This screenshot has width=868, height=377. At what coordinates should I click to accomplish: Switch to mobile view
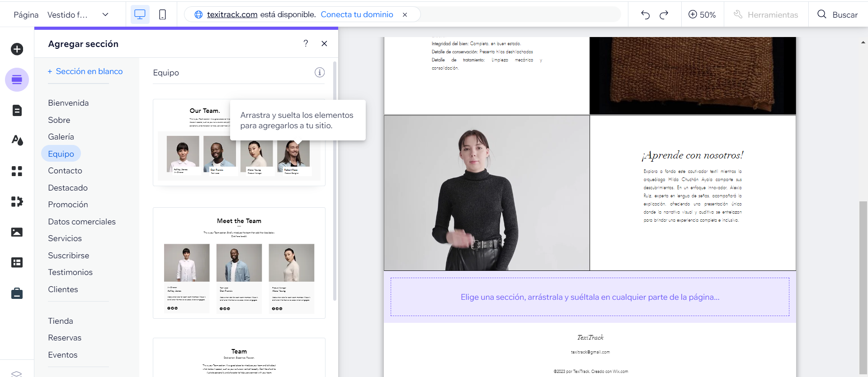coord(162,14)
